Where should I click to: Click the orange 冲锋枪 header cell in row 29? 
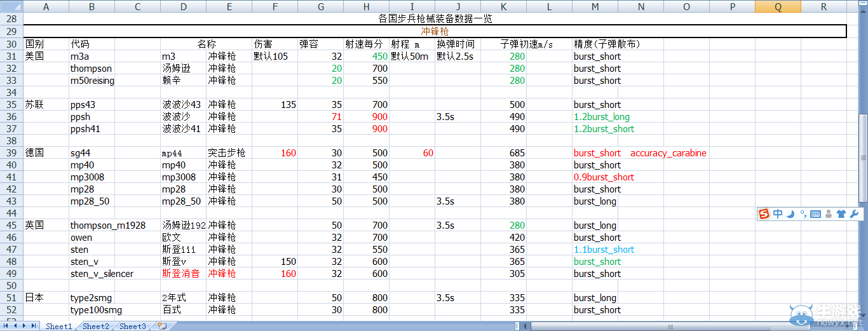pyautogui.click(x=435, y=31)
